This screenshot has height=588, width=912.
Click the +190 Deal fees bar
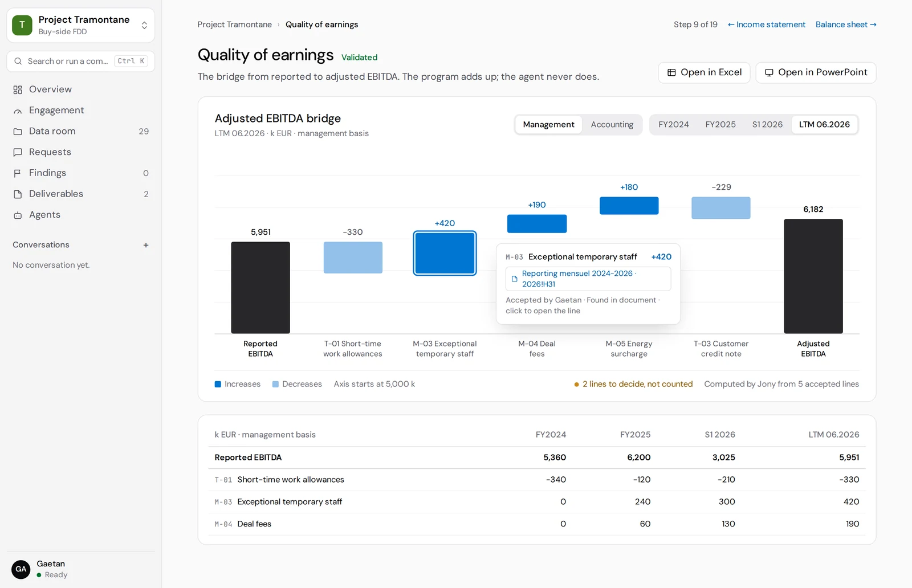[537, 224]
